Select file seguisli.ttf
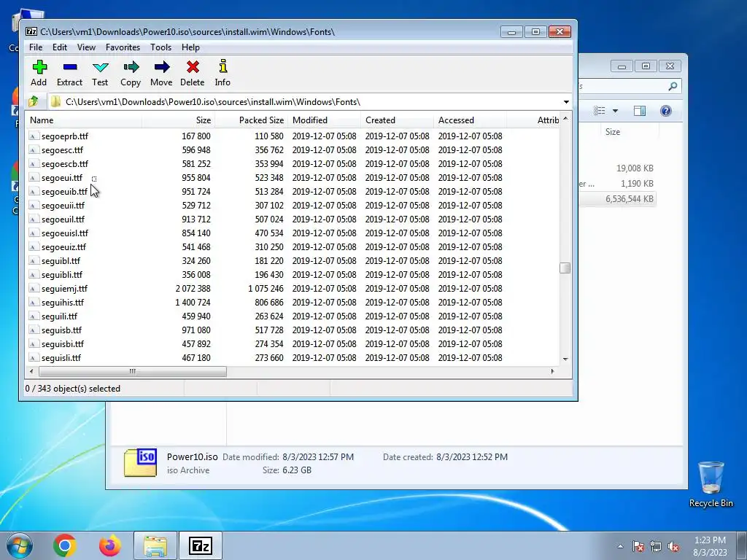Screen dimensions: 747x560 tap(61, 357)
